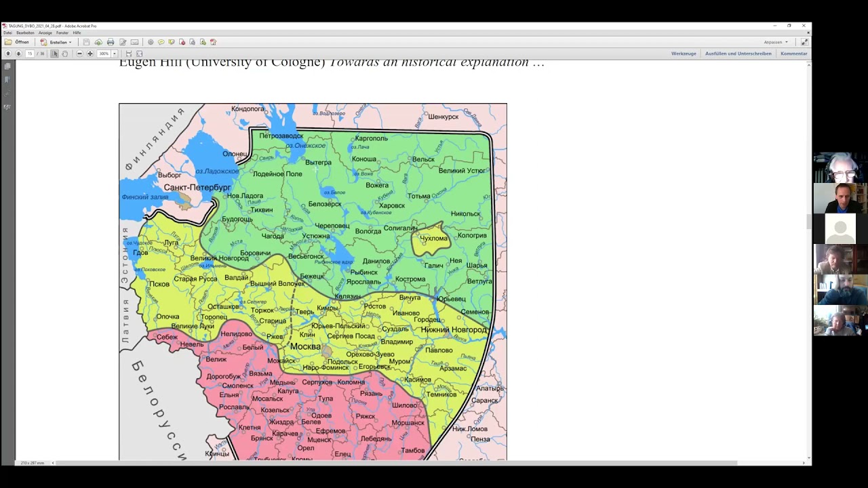The width and height of the screenshot is (868, 488).
Task: Click the vertical scrollbar thumb
Action: 808,221
